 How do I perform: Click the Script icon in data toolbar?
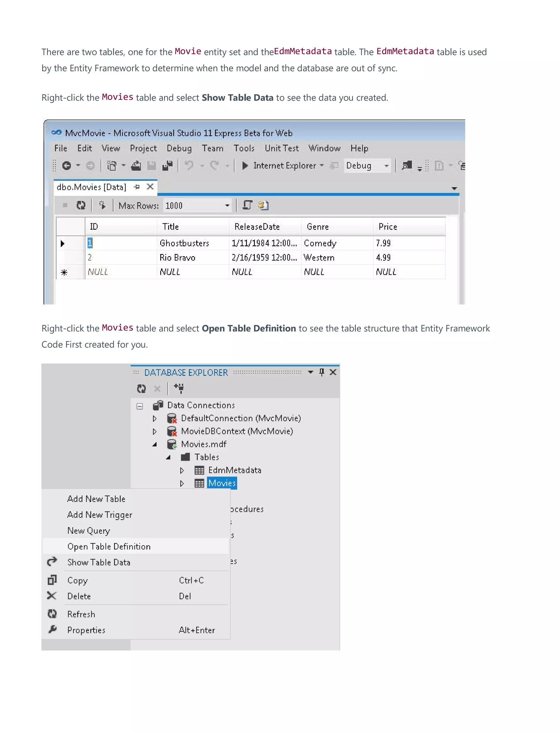click(x=247, y=205)
